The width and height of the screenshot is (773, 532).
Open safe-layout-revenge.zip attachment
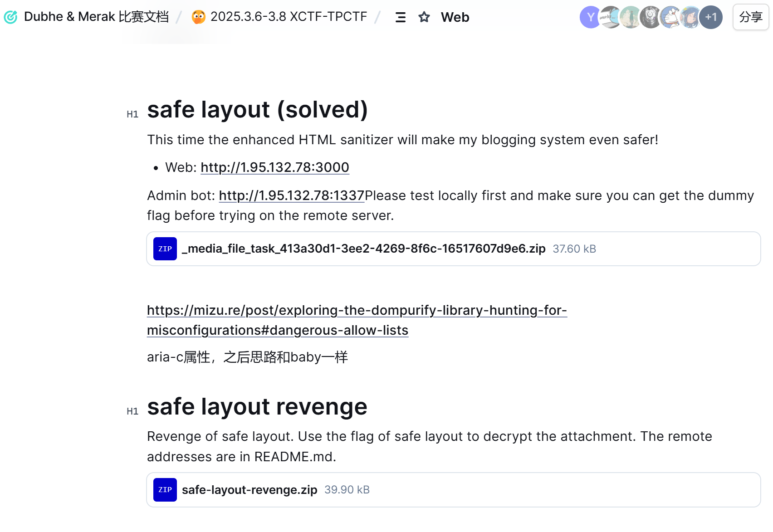click(x=250, y=490)
